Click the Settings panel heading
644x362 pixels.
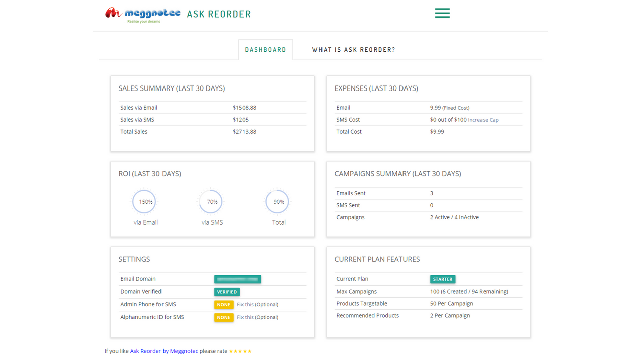point(134,259)
